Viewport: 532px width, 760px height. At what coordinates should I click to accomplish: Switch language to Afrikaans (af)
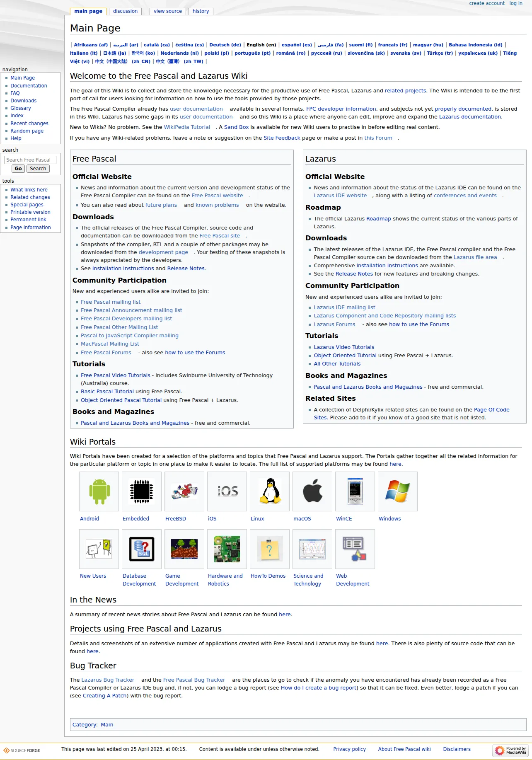(91, 45)
